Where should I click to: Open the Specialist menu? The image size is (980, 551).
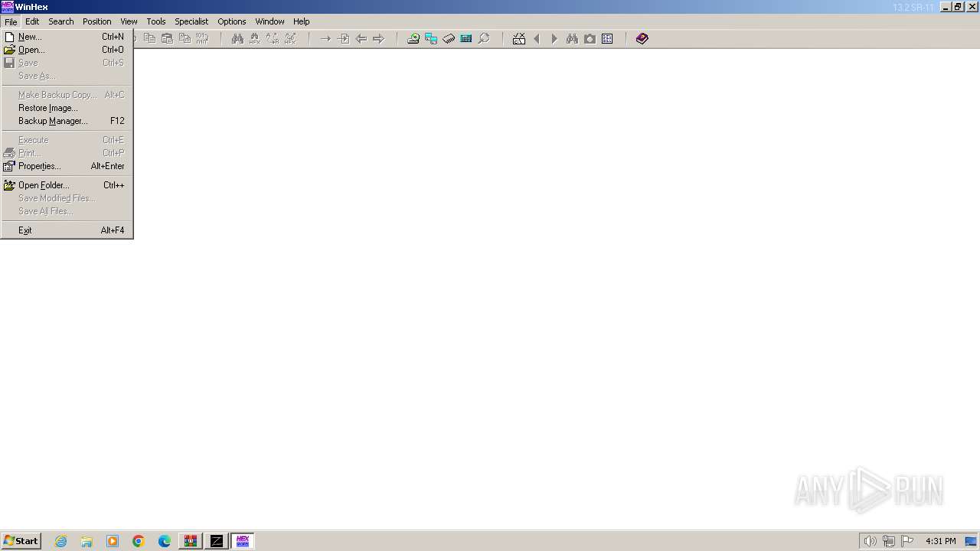pos(191,21)
